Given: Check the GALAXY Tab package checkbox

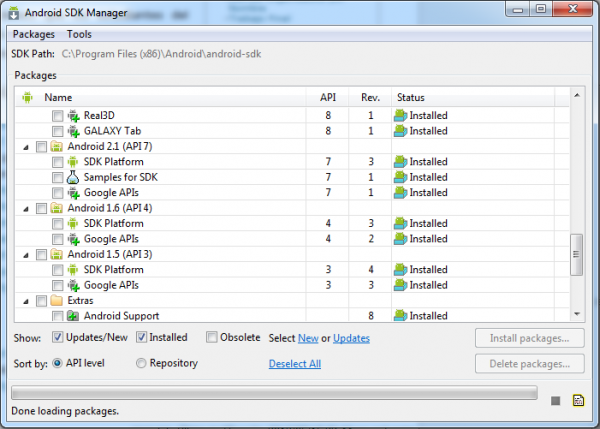Looking at the screenshot, I should pyautogui.click(x=57, y=131).
